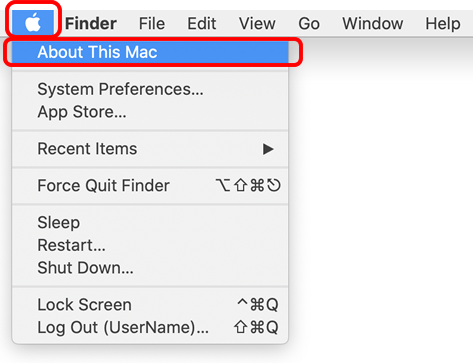Image resolution: width=473 pixels, height=363 pixels.
Task: Choose Shut Down… option
Action: pyautogui.click(x=150, y=268)
